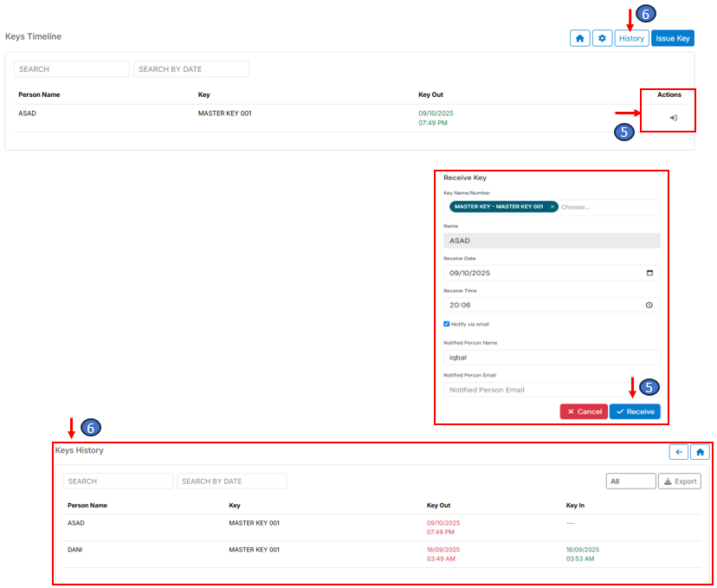Focus SEARCH field in Keys Timeline
The width and height of the screenshot is (717, 588).
click(x=71, y=69)
